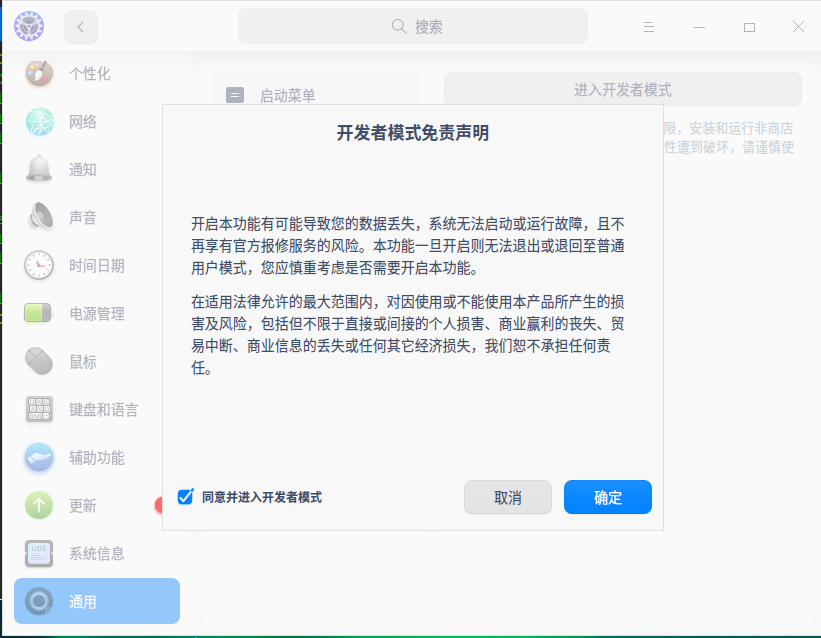Image resolution: width=821 pixels, height=638 pixels.
Task: Open Keyboard and Language (键盘和语言) icon
Action: pos(38,409)
